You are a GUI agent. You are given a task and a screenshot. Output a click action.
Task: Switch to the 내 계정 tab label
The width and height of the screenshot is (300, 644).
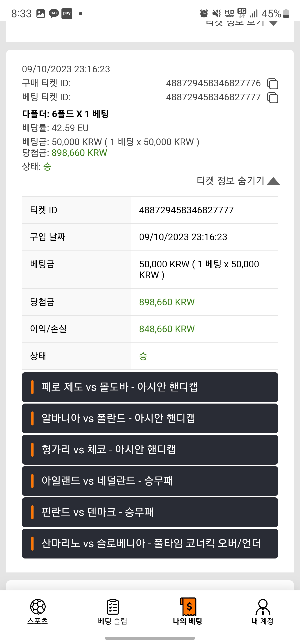(x=263, y=621)
